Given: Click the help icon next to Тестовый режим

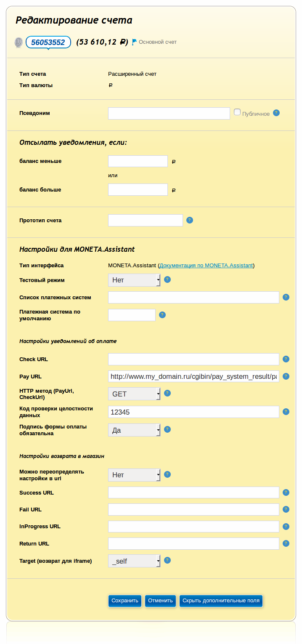Looking at the screenshot, I should 167,279.
